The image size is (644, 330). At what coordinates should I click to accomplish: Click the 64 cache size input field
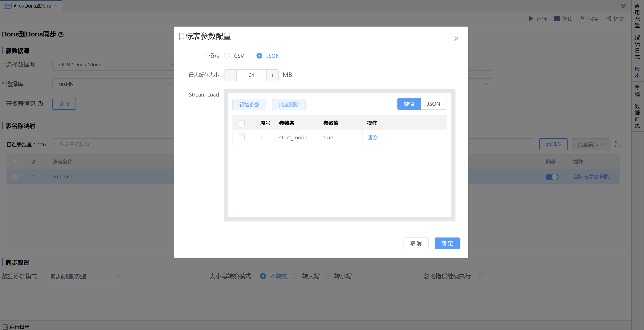251,75
